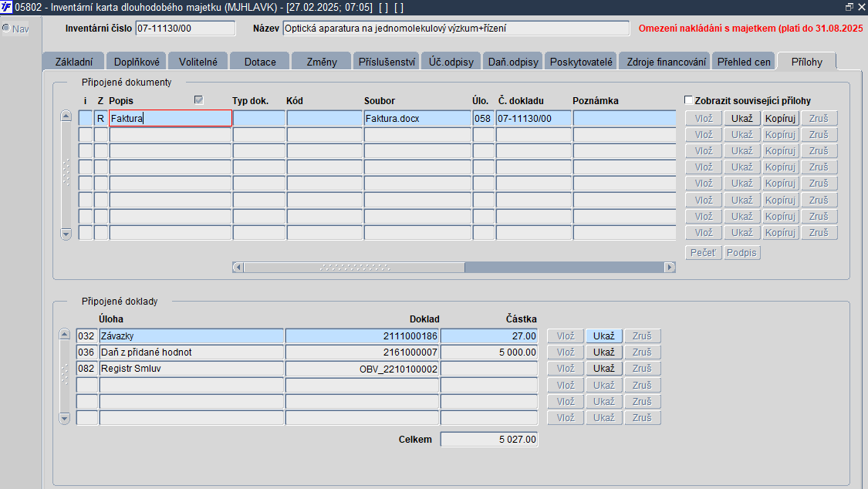Image resolution: width=868 pixels, height=489 pixels.
Task: Click the up arrow of documents list scrollbar
Action: 66,116
